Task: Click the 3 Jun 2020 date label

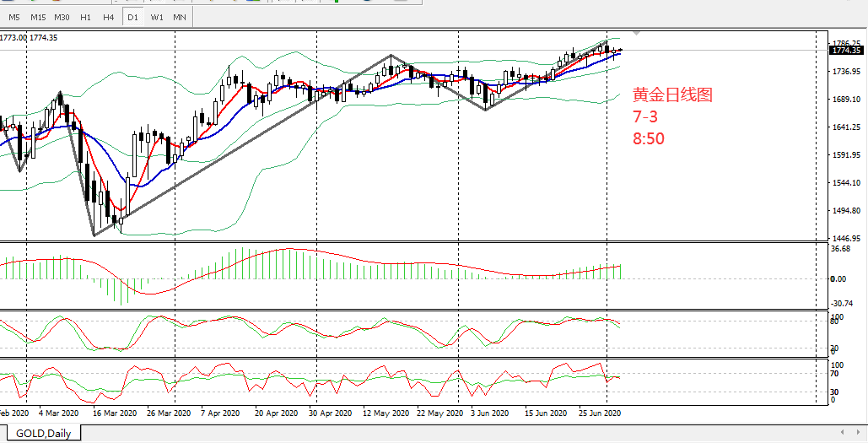Action: [x=489, y=413]
